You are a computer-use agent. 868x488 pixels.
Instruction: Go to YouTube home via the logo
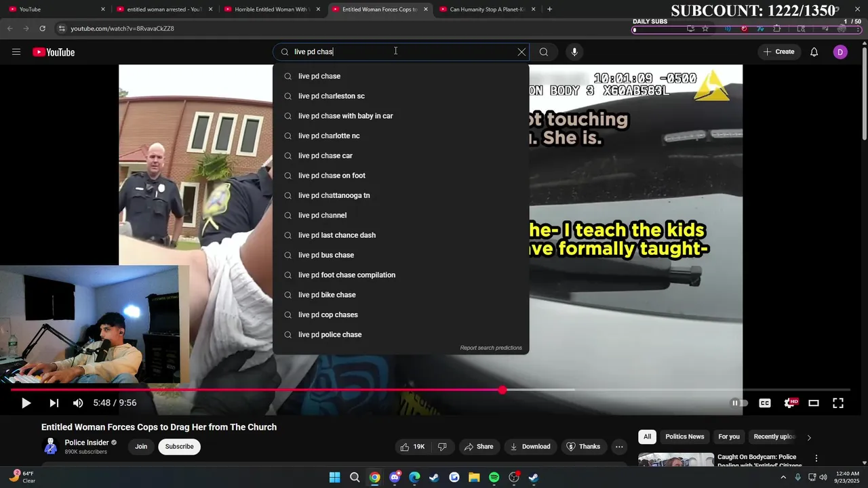click(x=54, y=52)
